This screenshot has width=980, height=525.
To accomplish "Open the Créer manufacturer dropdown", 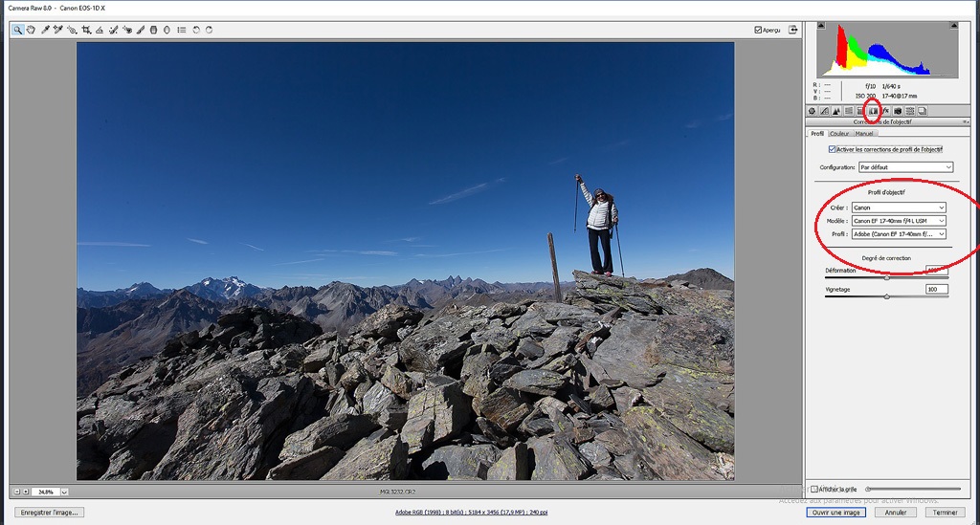I will click(x=899, y=208).
